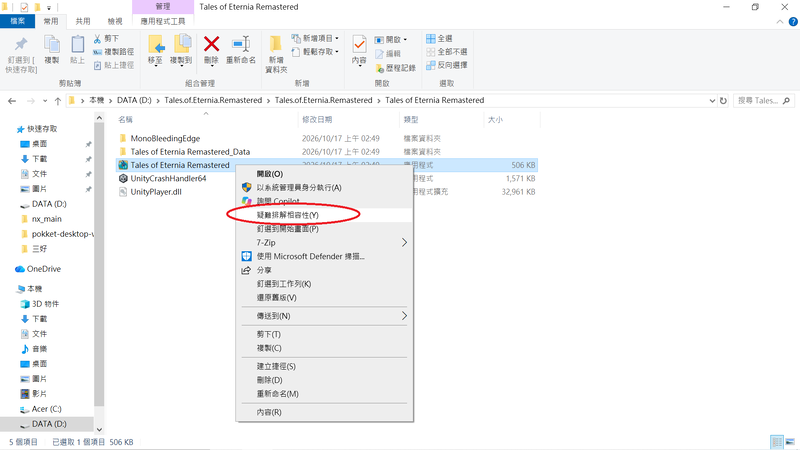Choose Run as administrator in context menu
The width and height of the screenshot is (800, 450).
[324, 188]
